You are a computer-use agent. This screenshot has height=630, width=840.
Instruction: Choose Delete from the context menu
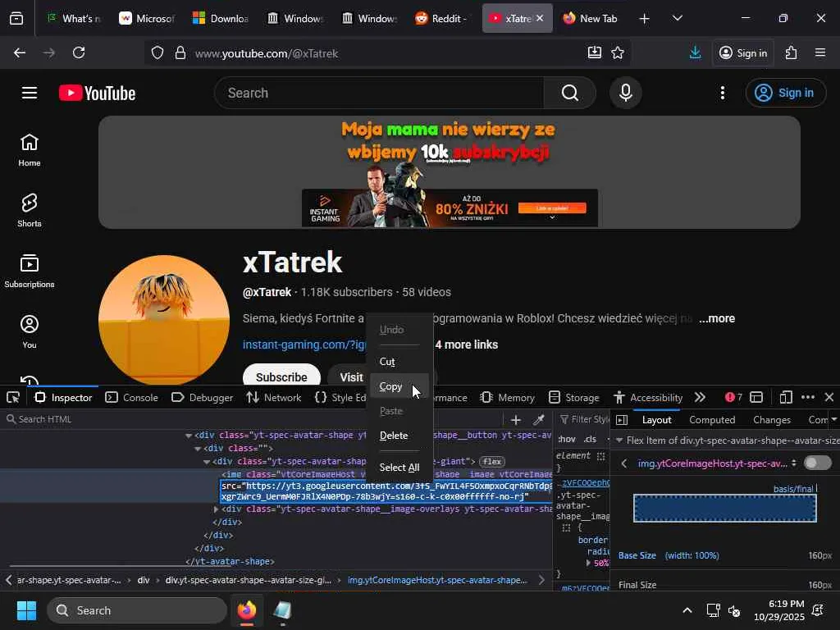(399, 436)
